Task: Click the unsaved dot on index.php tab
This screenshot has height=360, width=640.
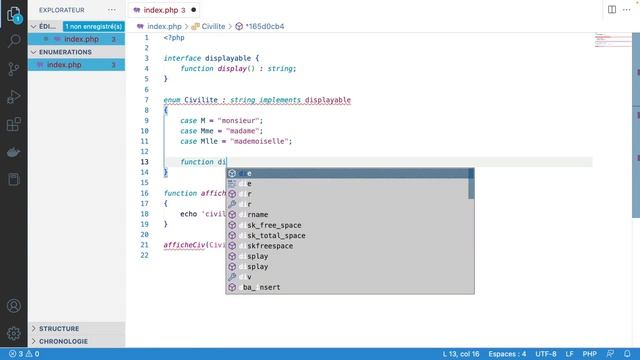Action: click(x=193, y=10)
